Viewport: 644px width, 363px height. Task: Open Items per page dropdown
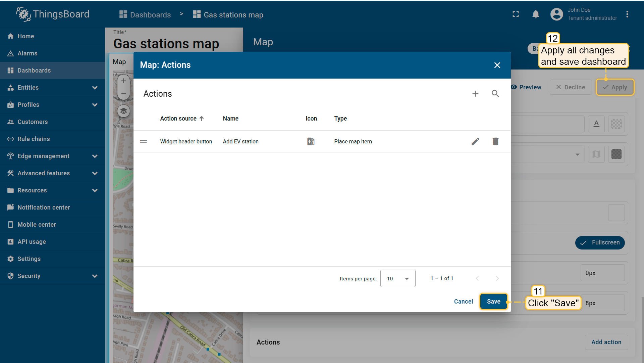click(398, 278)
